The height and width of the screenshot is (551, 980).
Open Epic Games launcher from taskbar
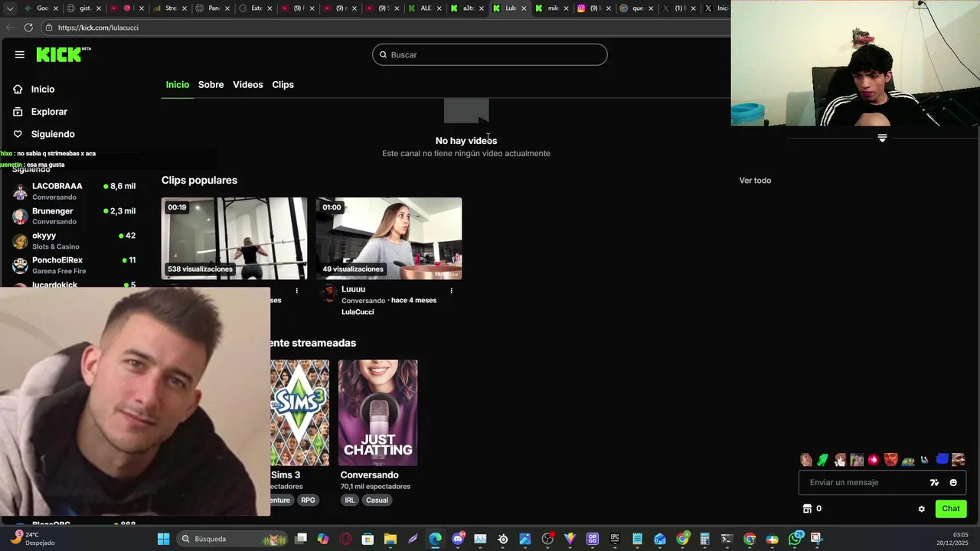615,539
